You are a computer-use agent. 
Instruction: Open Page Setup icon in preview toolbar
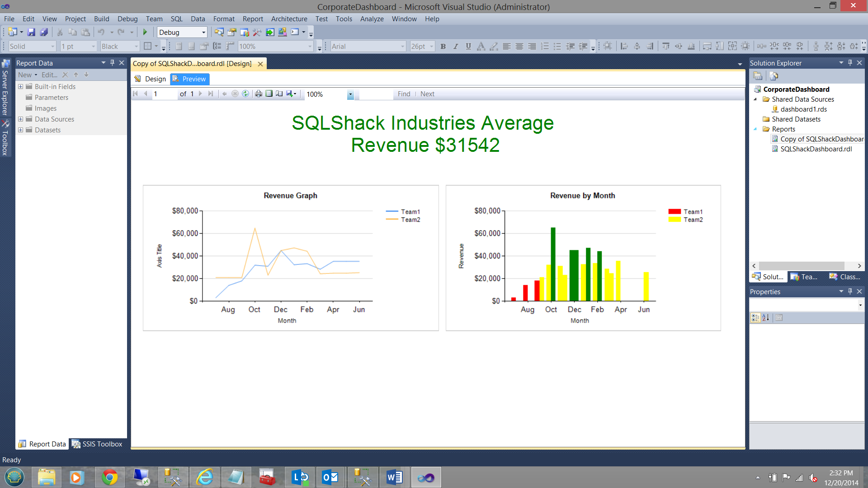(279, 94)
